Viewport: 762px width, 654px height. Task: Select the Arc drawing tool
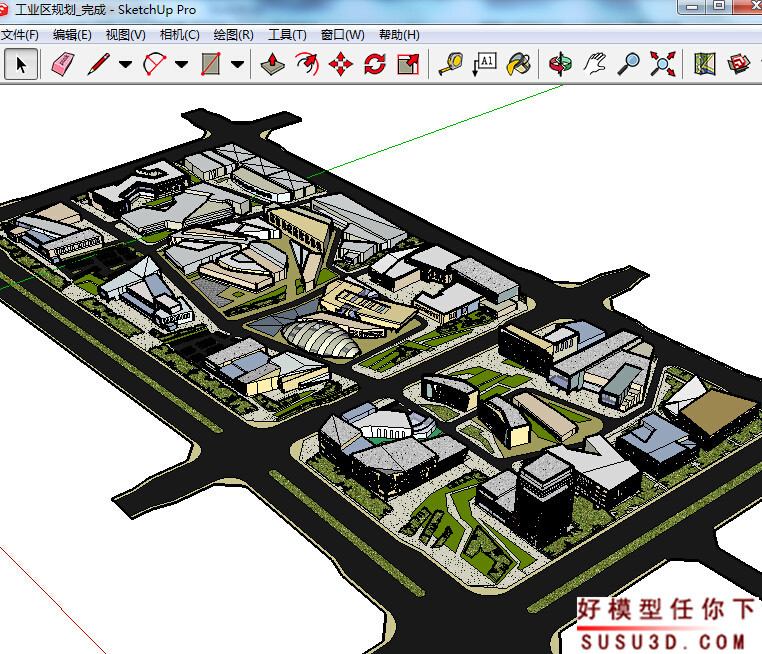tap(155, 64)
